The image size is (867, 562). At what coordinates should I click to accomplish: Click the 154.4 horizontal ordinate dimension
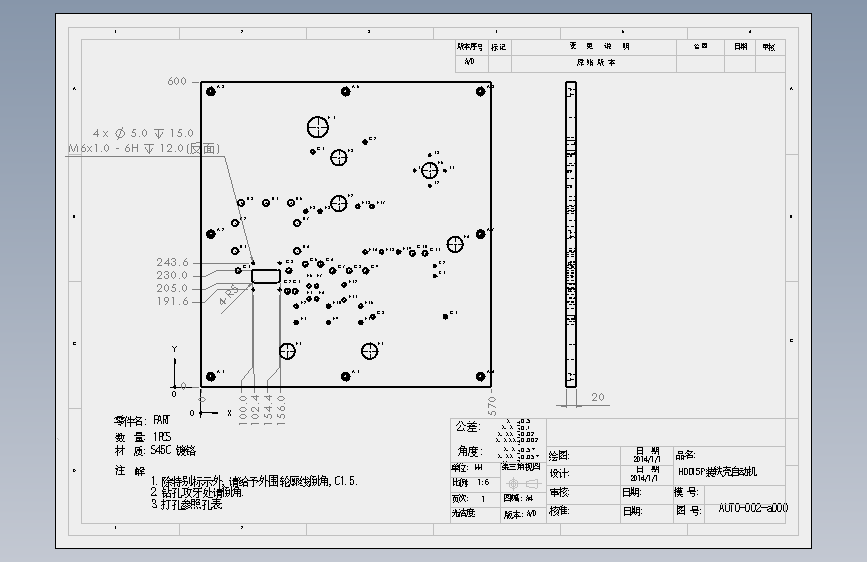pos(268,410)
